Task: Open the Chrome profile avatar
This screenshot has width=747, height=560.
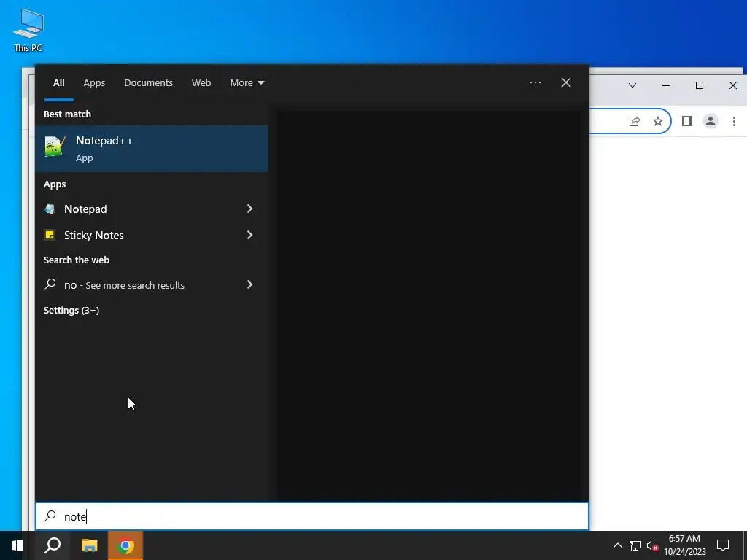Action: [x=711, y=122]
